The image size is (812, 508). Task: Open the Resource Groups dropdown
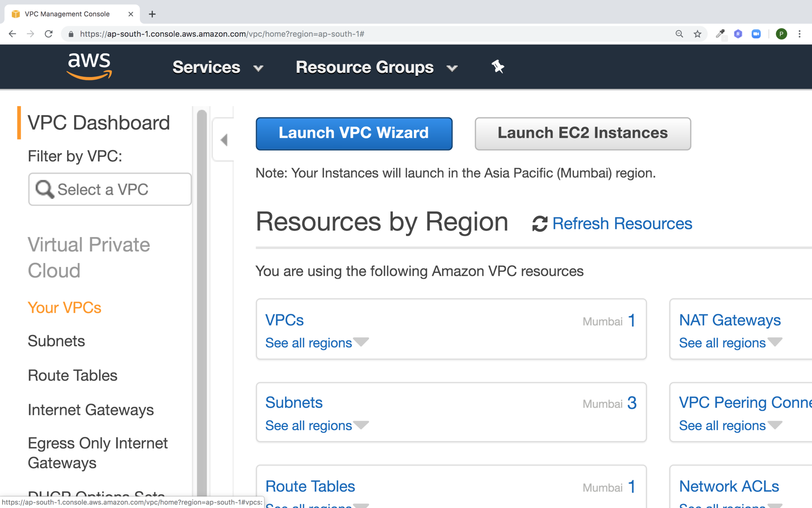[x=376, y=67]
